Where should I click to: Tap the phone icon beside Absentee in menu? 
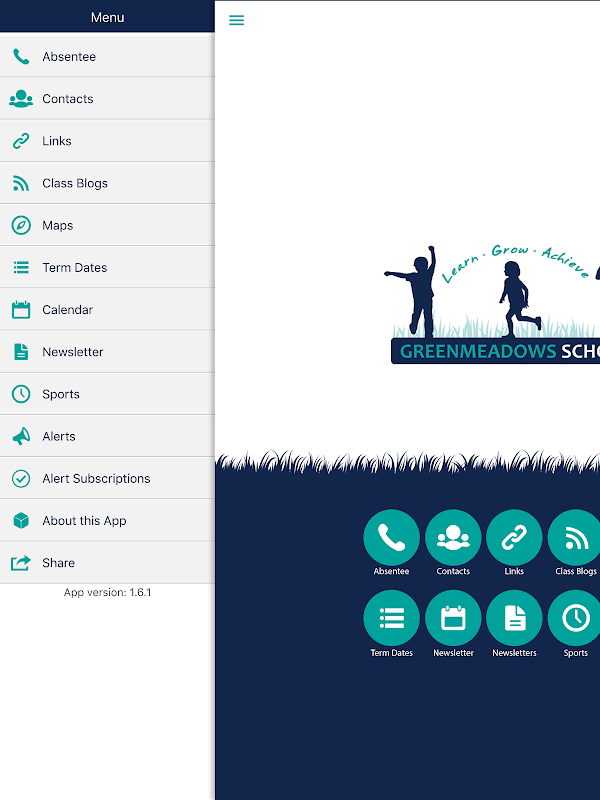pyautogui.click(x=21, y=57)
